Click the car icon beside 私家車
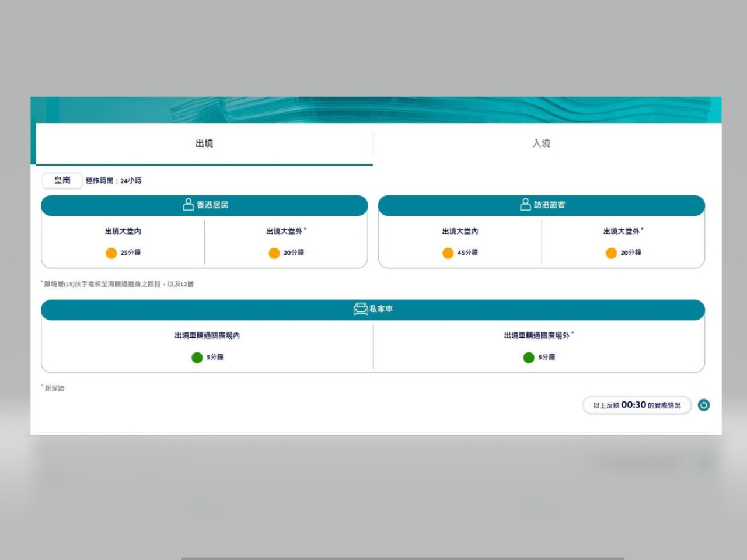747x560 pixels. (x=361, y=309)
